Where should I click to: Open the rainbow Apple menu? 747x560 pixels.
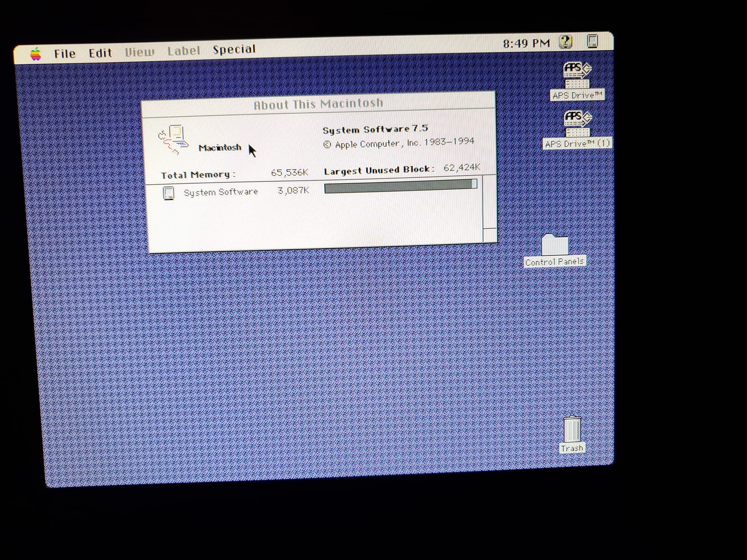(36, 55)
